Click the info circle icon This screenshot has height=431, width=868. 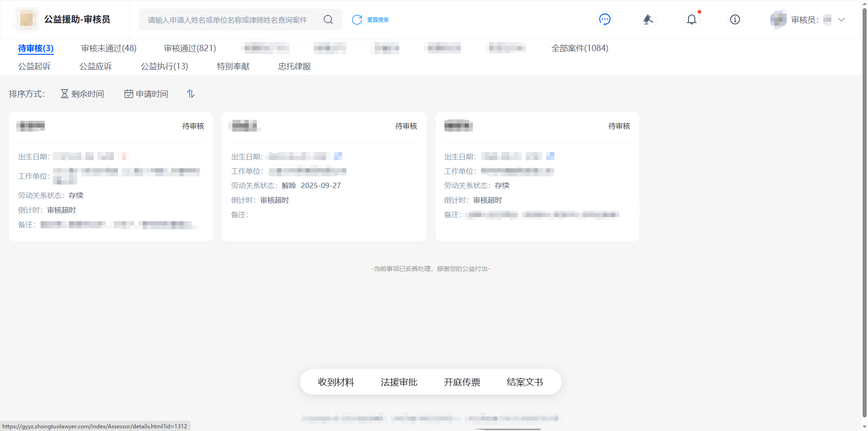tap(735, 19)
